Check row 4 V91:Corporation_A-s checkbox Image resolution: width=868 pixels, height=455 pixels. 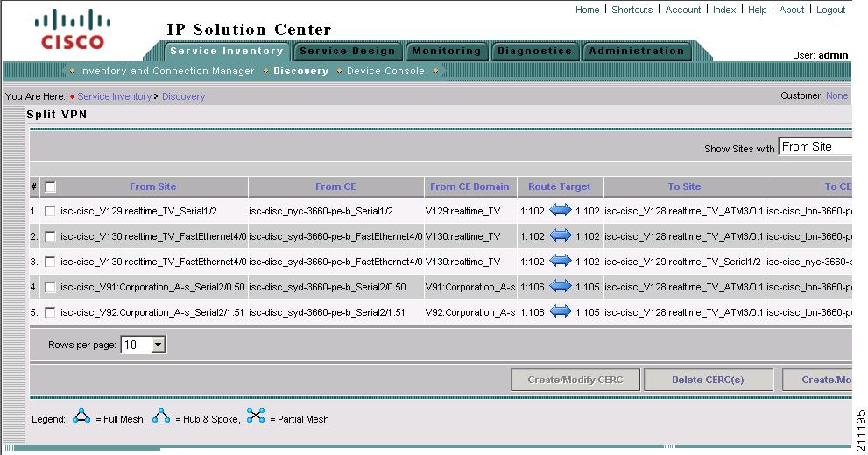tap(51, 288)
